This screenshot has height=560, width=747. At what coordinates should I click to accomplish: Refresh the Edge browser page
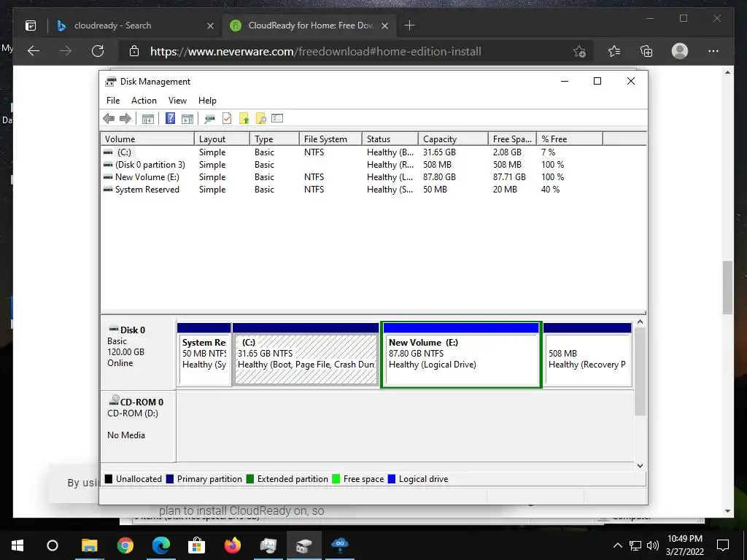coord(98,51)
